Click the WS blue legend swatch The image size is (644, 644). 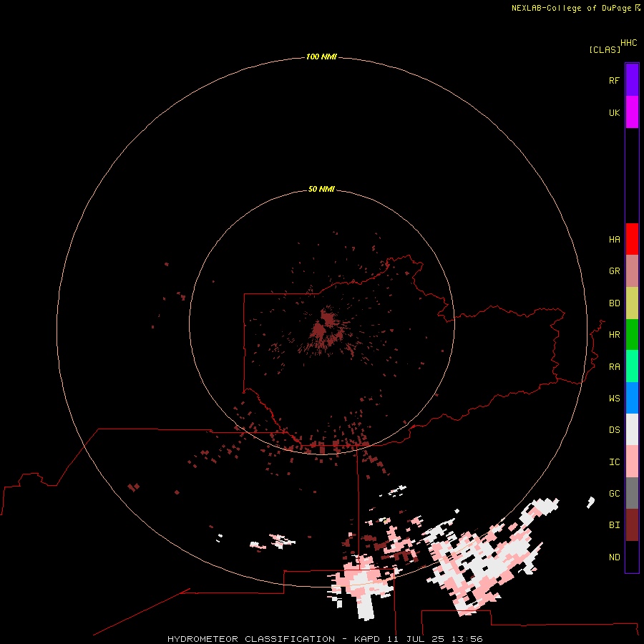632,398
